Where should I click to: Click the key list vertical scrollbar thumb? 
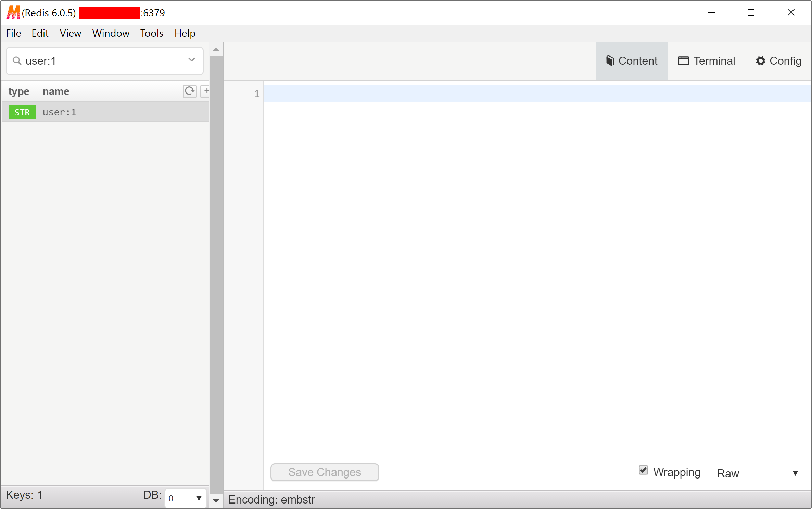(x=216, y=275)
